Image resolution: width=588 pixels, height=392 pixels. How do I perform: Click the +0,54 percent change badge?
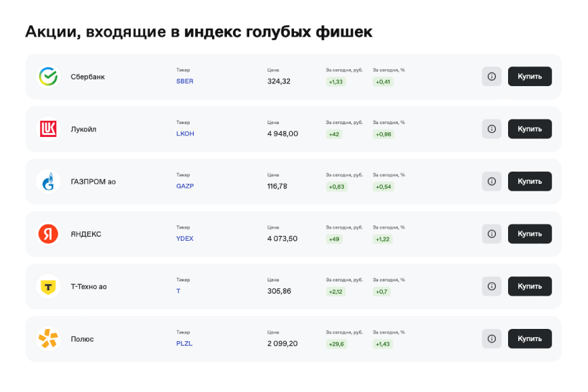[383, 187]
